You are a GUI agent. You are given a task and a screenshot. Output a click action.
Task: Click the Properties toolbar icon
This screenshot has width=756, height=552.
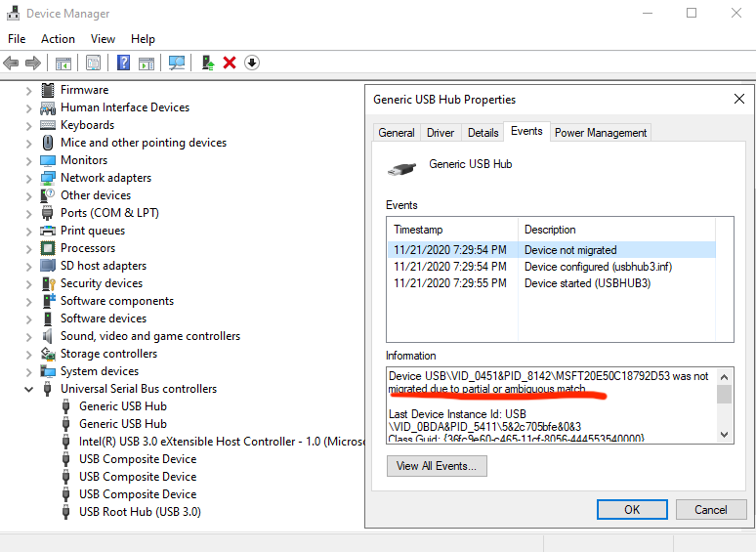point(93,63)
